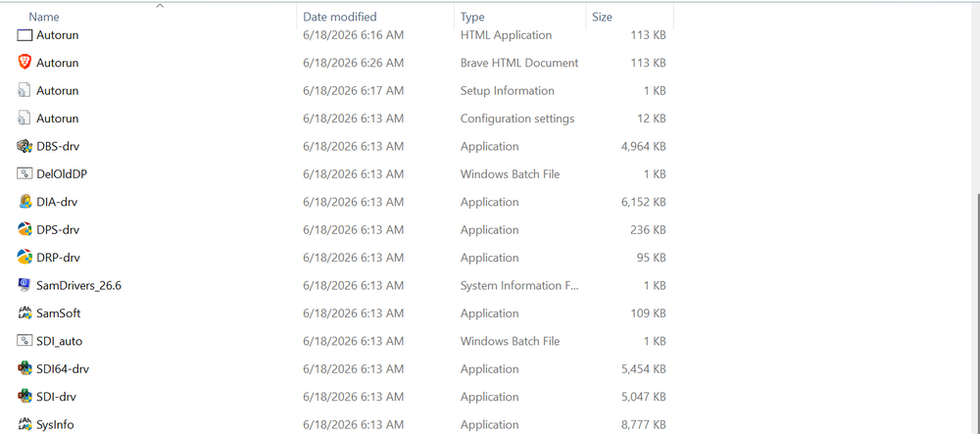Click the 12 KB size cell
The image size is (980, 434).
tap(651, 119)
